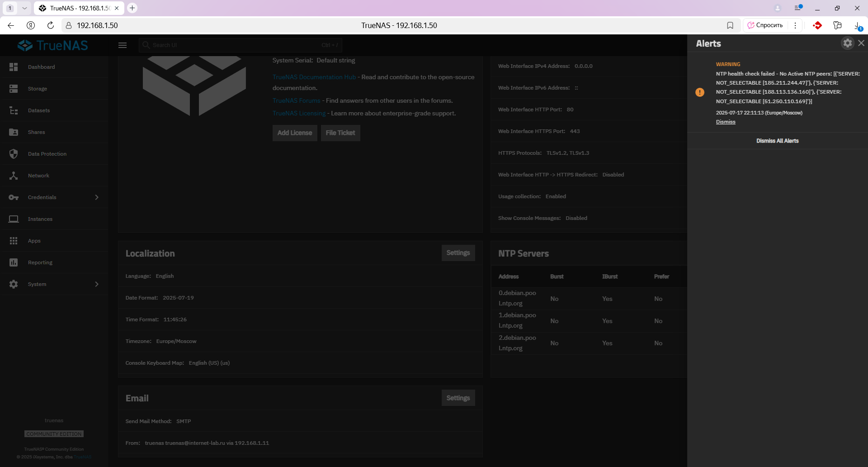Viewport: 868px width, 467px height.
Task: Dismiss the NTP health check warning
Action: point(726,122)
